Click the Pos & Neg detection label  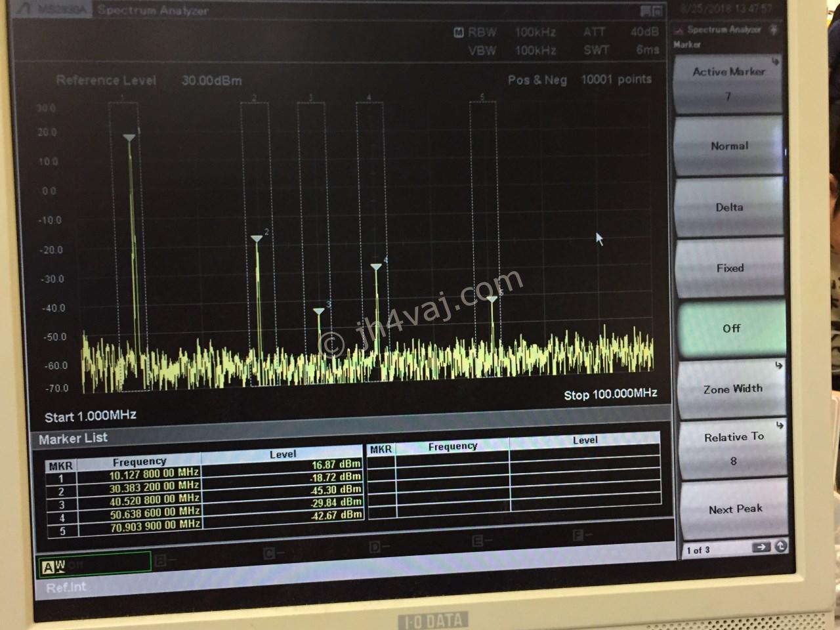pos(537,79)
